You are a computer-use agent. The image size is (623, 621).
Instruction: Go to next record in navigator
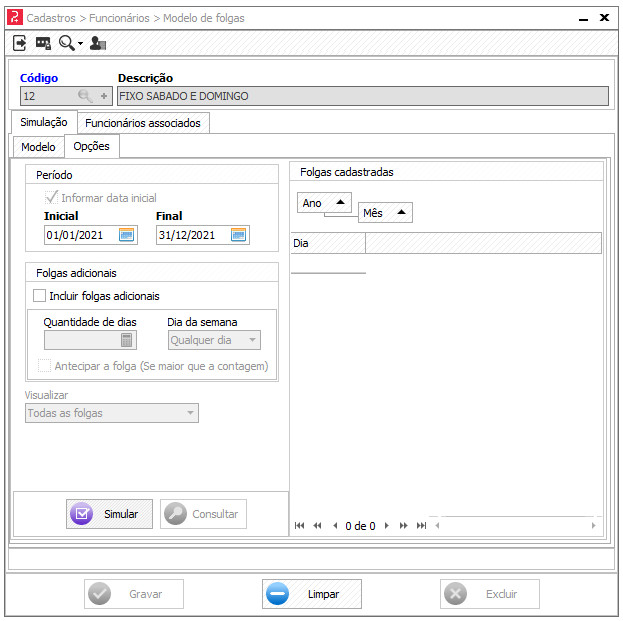click(387, 526)
